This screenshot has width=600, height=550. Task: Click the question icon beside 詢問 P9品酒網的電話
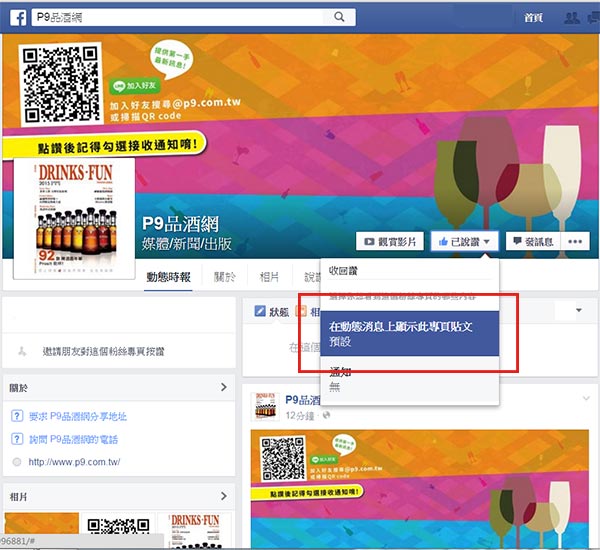(x=17, y=439)
